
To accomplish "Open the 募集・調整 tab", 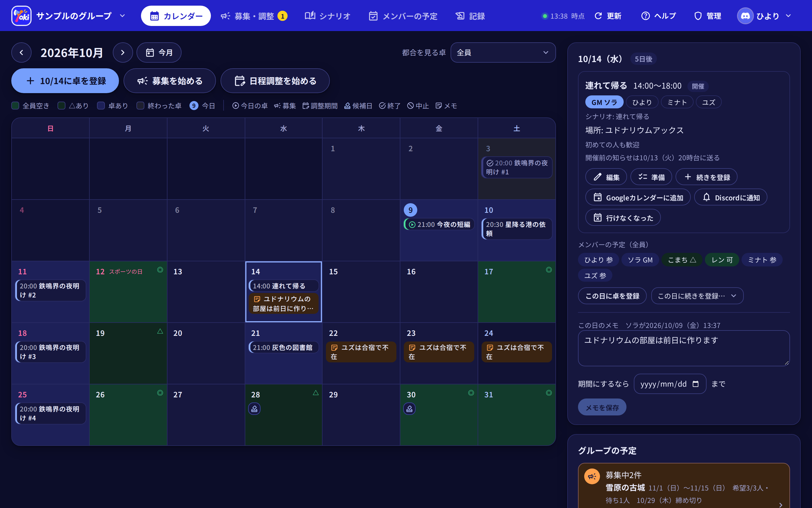I will (x=254, y=16).
